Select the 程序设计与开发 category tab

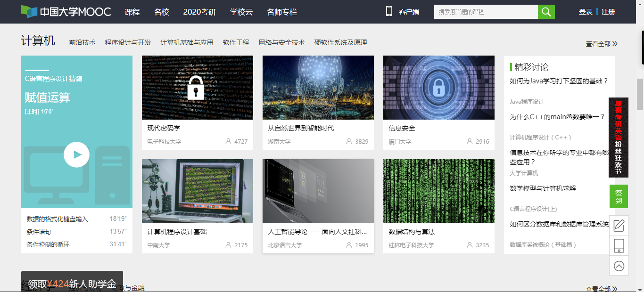point(128,42)
